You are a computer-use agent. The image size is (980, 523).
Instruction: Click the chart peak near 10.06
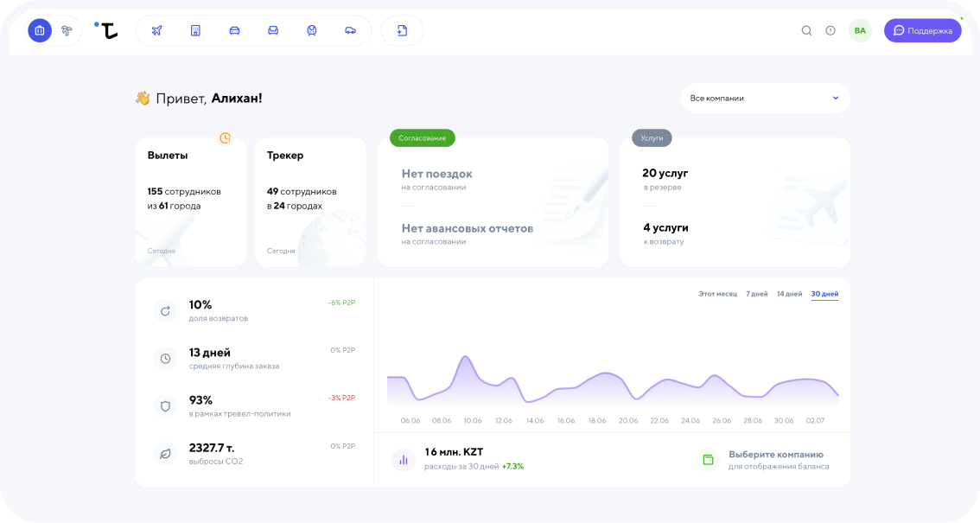[465, 357]
